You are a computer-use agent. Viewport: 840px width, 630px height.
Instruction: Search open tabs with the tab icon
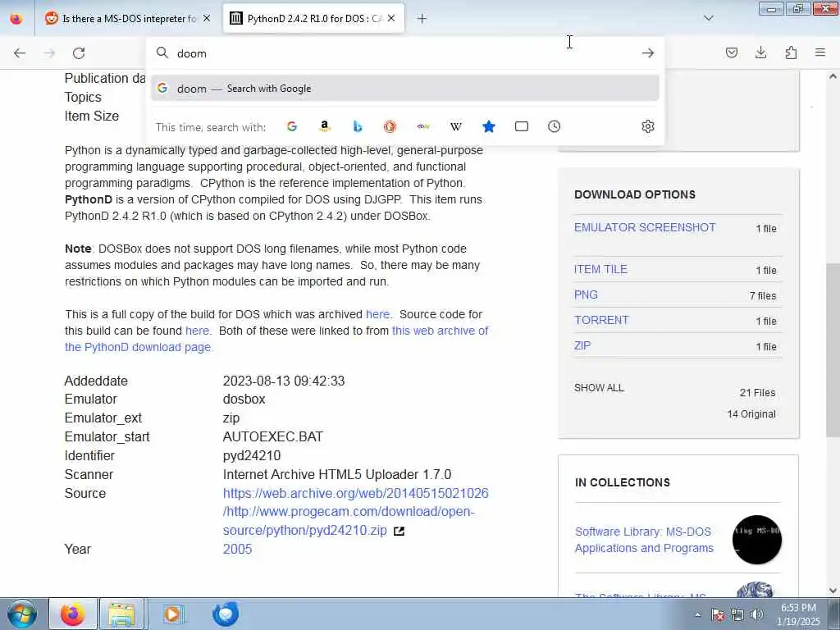pyautogui.click(x=521, y=126)
